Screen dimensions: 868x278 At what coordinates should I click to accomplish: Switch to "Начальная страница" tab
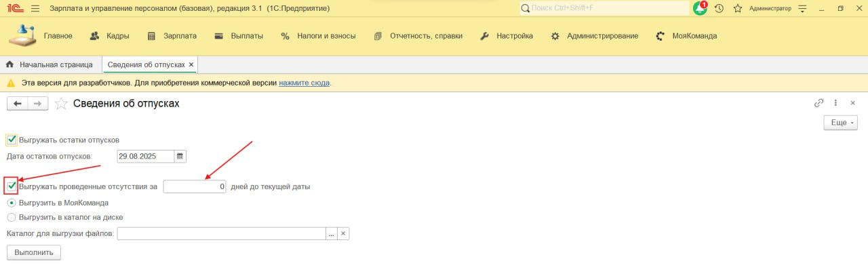[x=50, y=64]
